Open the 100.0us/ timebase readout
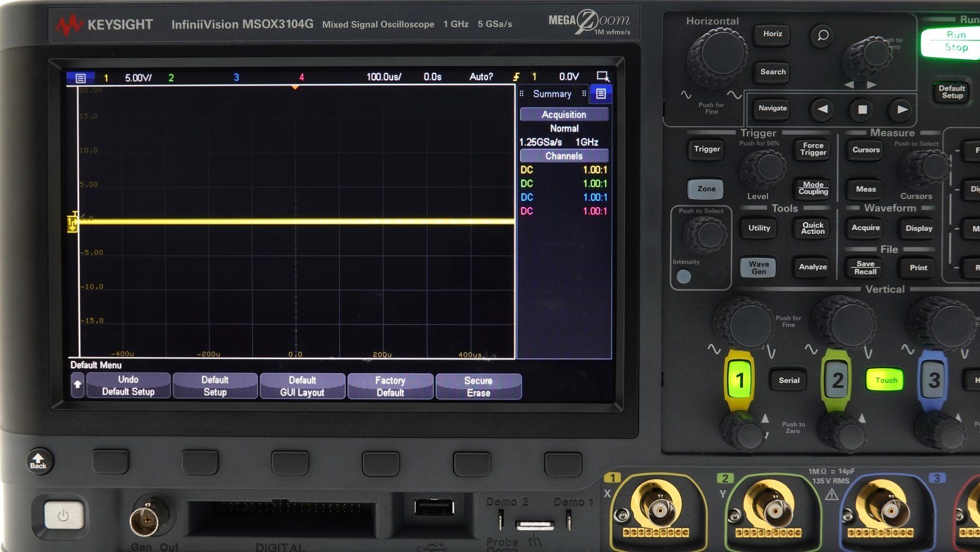Image resolution: width=980 pixels, height=552 pixels. tap(384, 77)
